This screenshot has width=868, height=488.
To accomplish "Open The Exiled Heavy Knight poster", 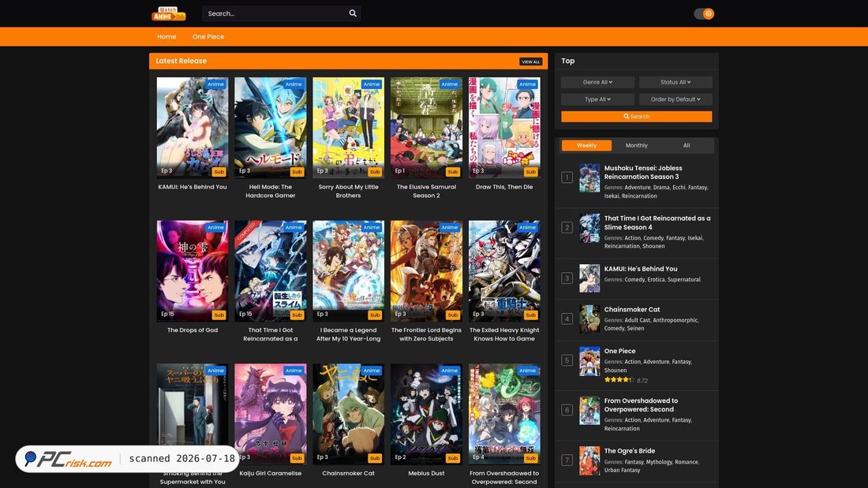I will (x=504, y=270).
